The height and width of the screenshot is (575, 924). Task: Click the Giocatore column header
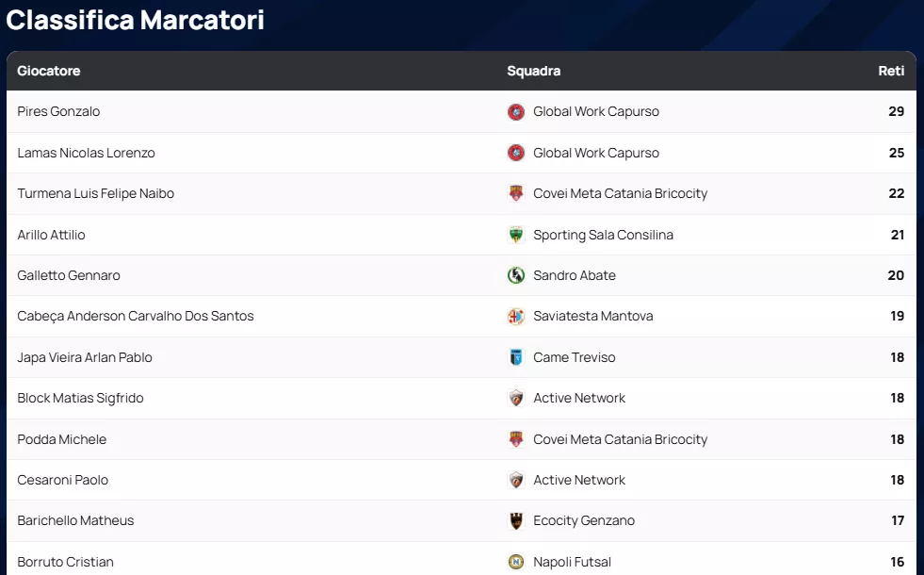(48, 71)
